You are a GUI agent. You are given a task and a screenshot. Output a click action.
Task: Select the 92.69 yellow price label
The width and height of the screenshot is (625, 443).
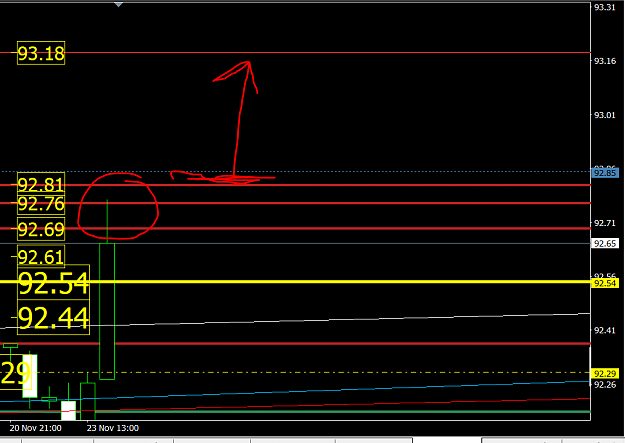point(41,229)
